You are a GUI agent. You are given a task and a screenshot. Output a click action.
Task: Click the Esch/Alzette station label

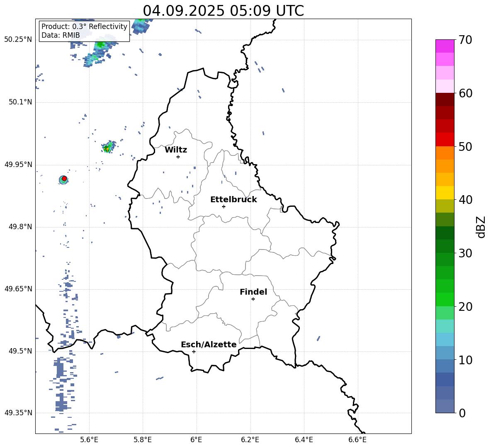pos(209,344)
